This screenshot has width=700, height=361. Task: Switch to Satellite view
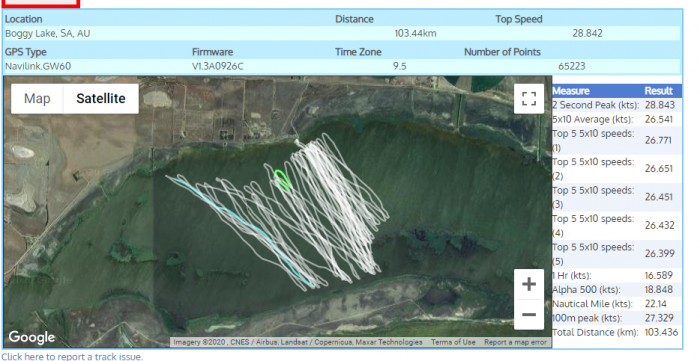click(x=100, y=99)
